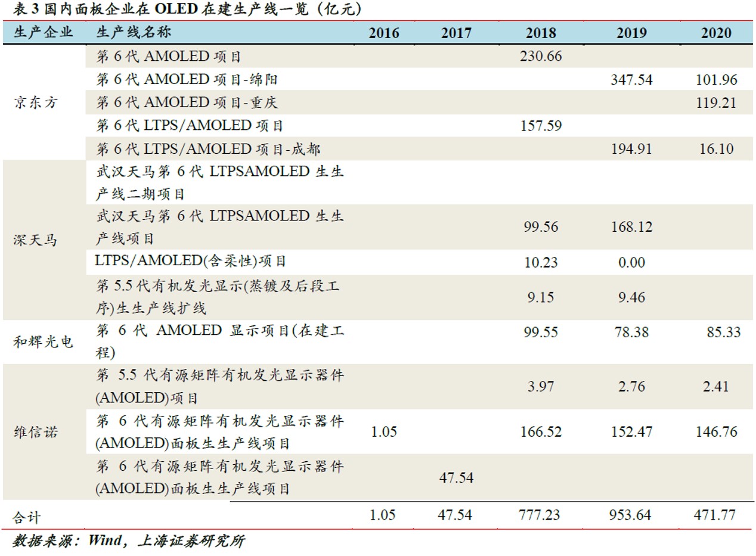Click the 2019 column header

tap(631, 33)
